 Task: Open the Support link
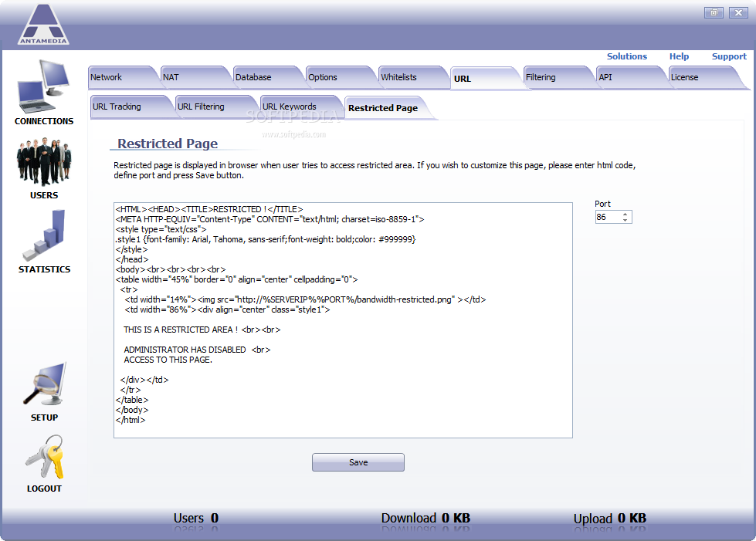coord(729,56)
